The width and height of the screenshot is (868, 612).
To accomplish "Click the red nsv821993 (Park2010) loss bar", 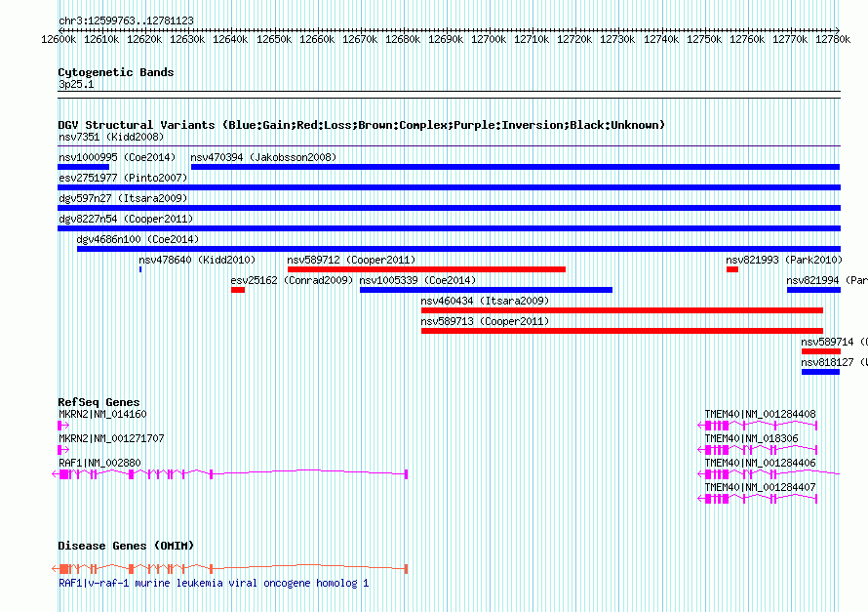I will pyautogui.click(x=732, y=269).
